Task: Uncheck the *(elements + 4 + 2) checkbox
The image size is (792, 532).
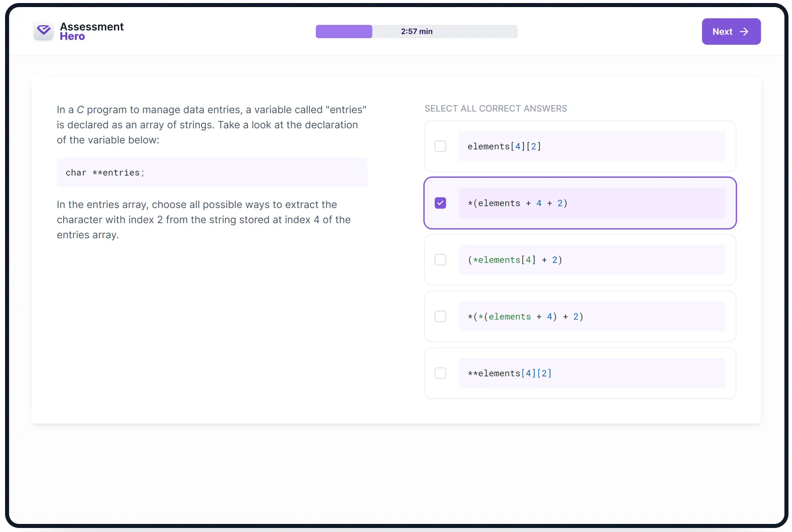Action: [440, 203]
